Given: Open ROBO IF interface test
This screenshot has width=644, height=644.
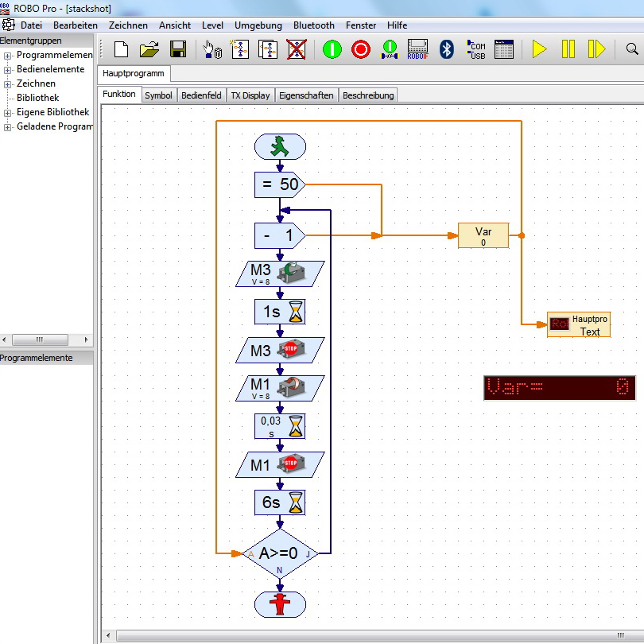Looking at the screenshot, I should 417,50.
